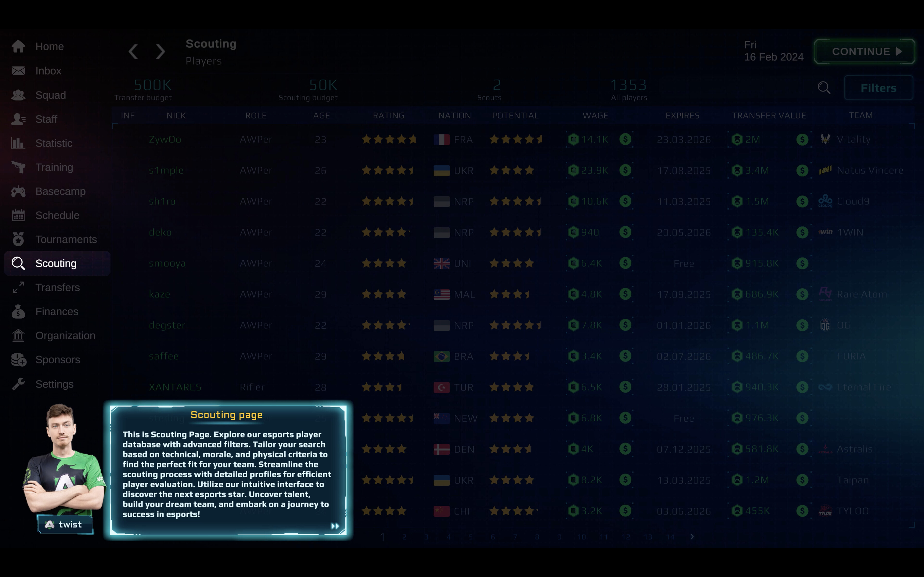
Task: Switch to the Transfers section
Action: 58,287
